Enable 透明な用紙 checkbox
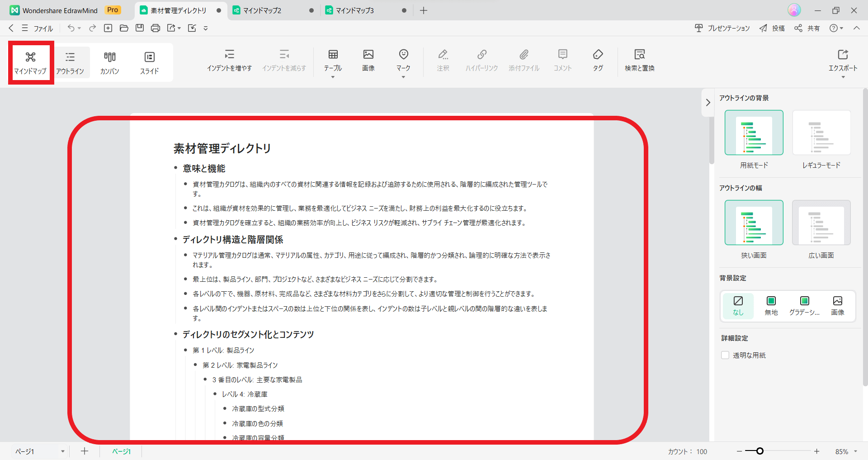This screenshot has height=460, width=868. [725, 355]
